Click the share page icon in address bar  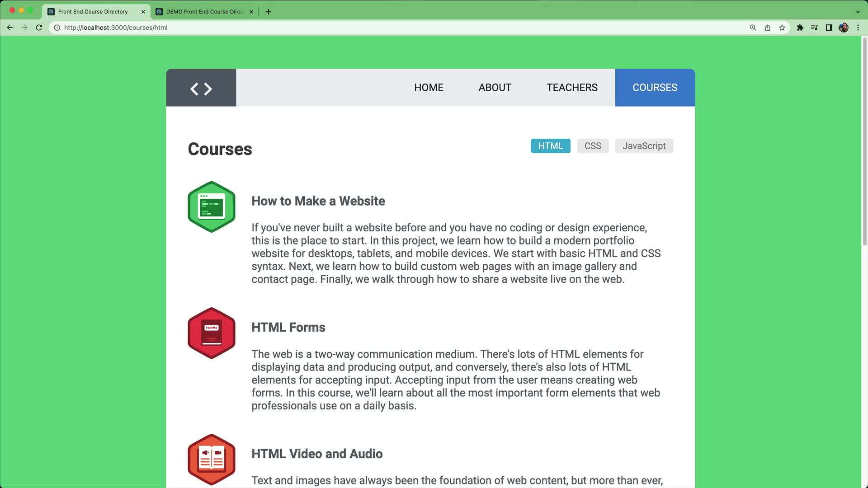768,28
